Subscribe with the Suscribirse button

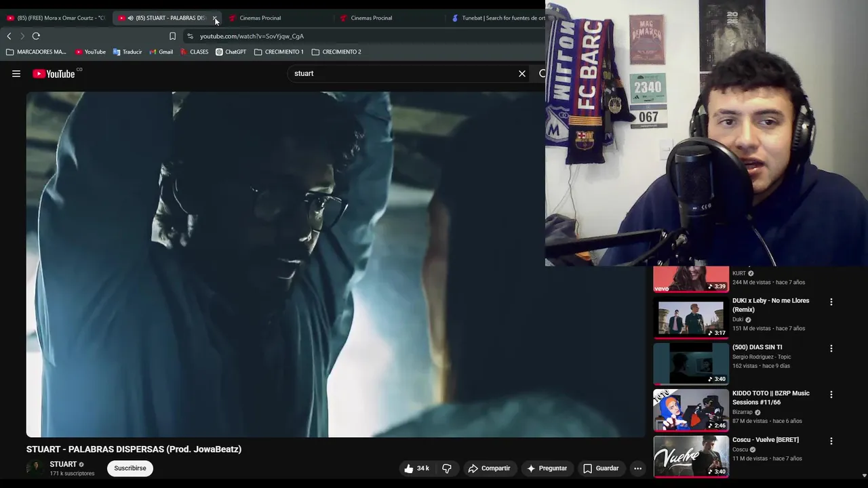click(130, 468)
